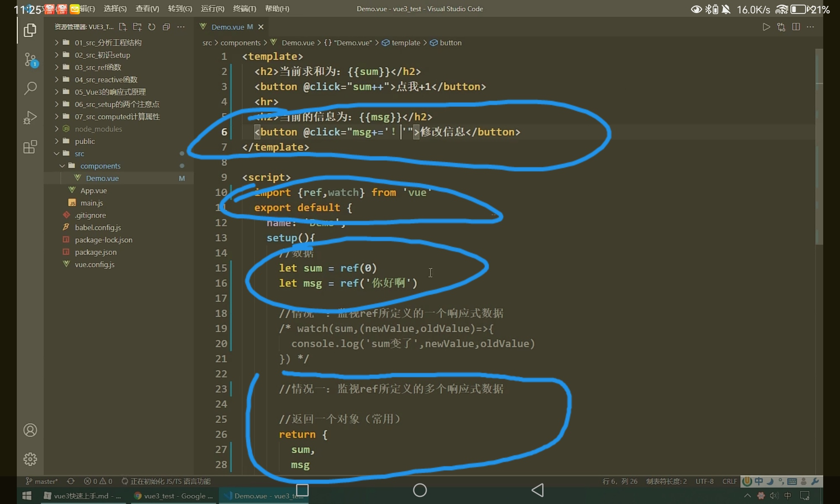Open Run and Debug view

[30, 118]
